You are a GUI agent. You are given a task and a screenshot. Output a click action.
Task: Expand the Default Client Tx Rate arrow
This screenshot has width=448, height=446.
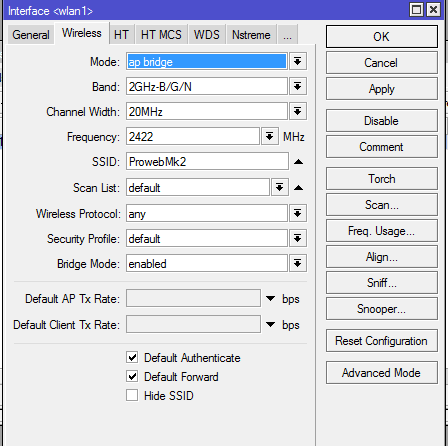pos(271,324)
